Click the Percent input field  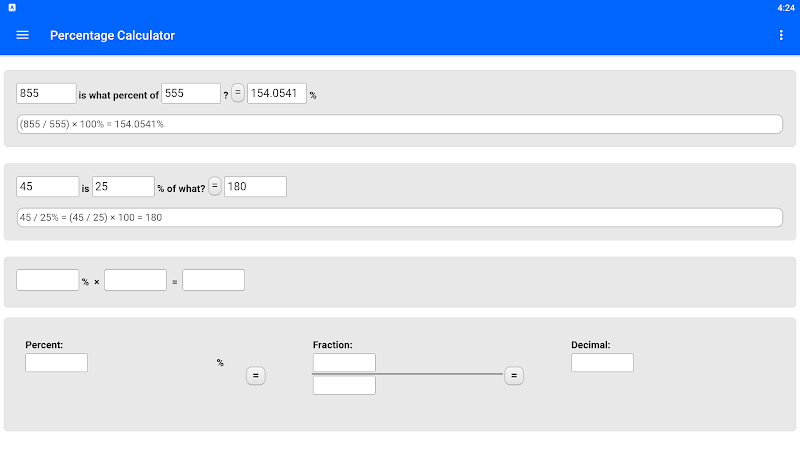coord(56,363)
